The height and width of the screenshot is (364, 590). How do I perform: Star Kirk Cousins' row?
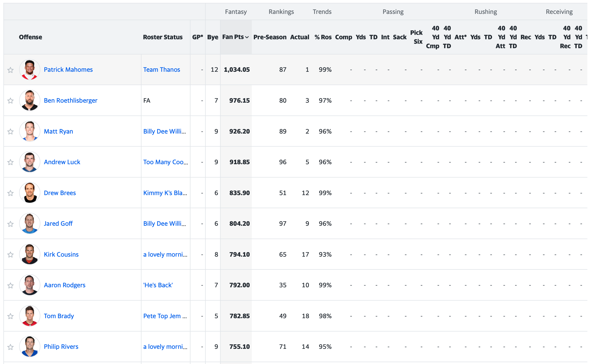pos(10,255)
